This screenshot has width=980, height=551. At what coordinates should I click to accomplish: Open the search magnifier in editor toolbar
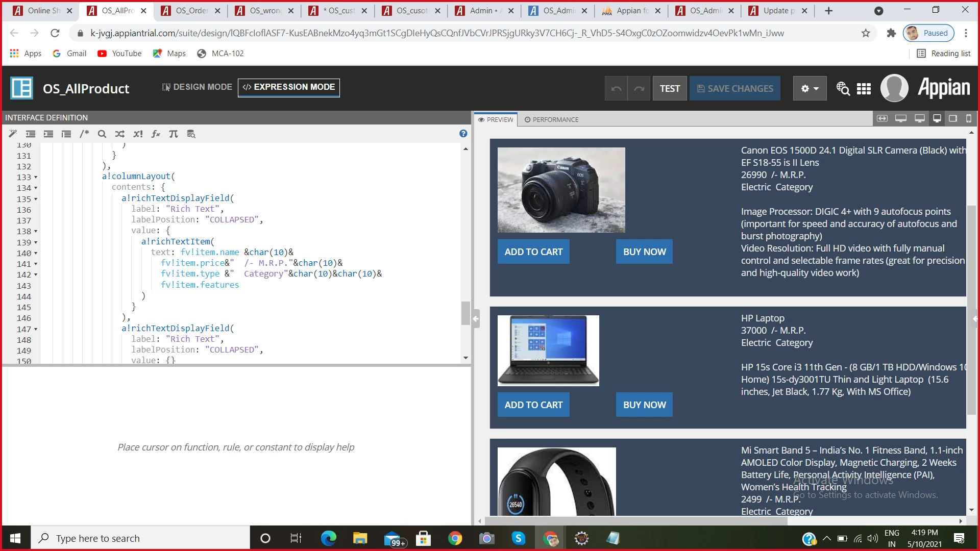click(x=102, y=134)
